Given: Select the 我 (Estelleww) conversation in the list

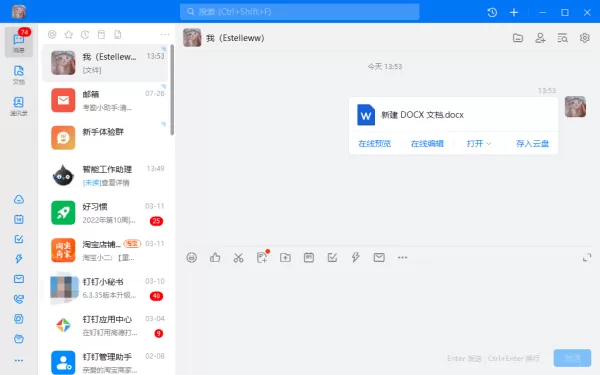Looking at the screenshot, I should (x=105, y=63).
